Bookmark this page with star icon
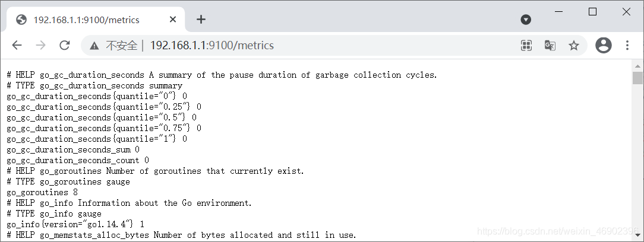The width and height of the screenshot is (644, 242). point(574,46)
